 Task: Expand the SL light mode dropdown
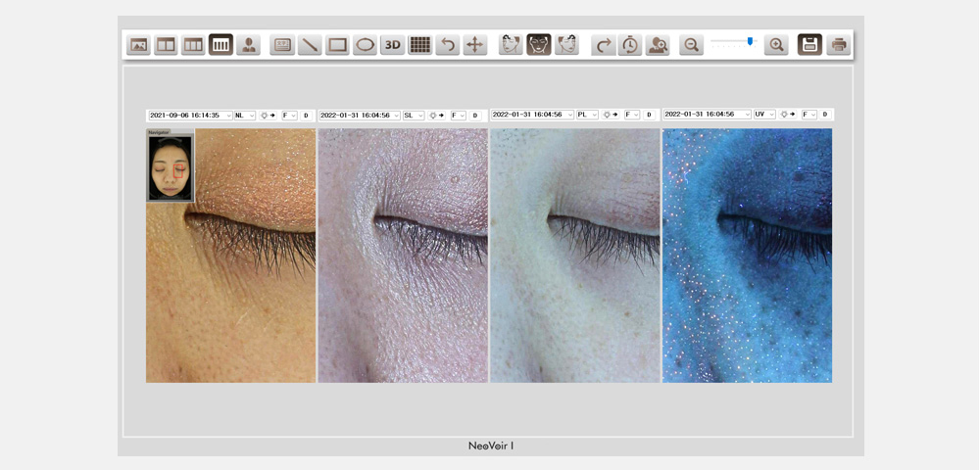click(x=415, y=116)
